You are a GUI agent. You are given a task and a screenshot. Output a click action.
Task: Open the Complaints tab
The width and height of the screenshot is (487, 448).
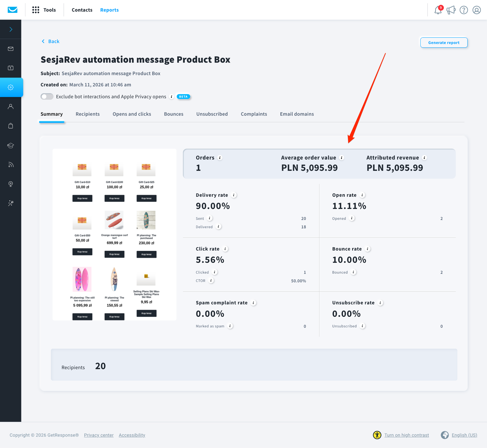pyautogui.click(x=254, y=114)
